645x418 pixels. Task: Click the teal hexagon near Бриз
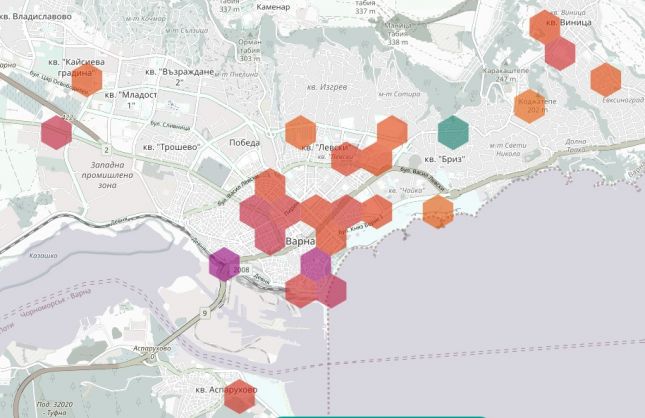point(454,131)
